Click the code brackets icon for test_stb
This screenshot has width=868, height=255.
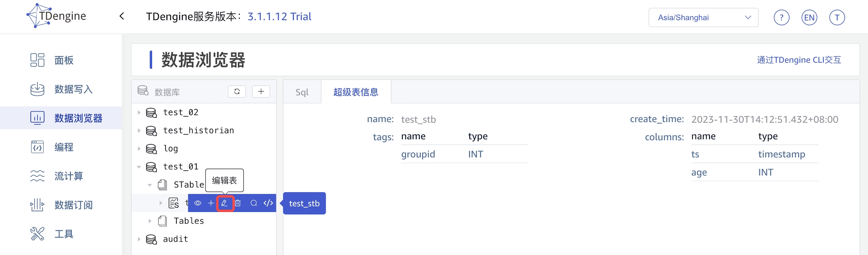[x=268, y=203]
